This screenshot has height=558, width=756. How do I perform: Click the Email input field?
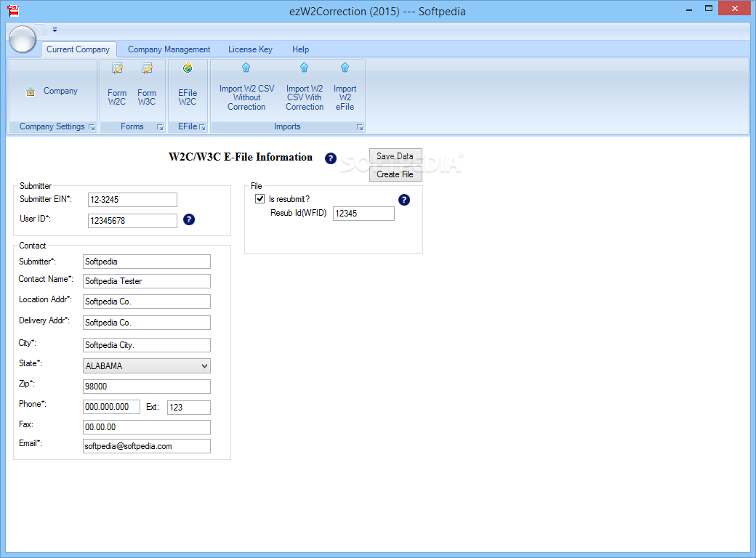coord(147,446)
